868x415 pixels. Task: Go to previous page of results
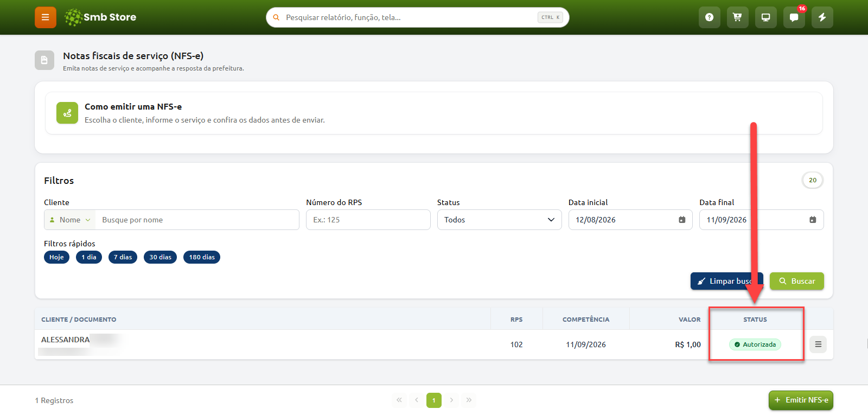click(417, 400)
